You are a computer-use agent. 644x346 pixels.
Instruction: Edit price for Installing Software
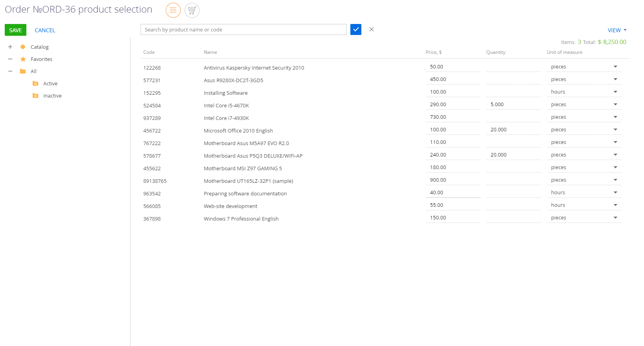[x=453, y=92]
